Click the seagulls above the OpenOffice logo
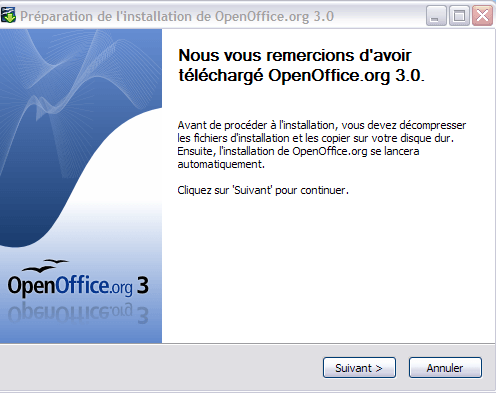This screenshot has height=394, width=496. [x=45, y=266]
